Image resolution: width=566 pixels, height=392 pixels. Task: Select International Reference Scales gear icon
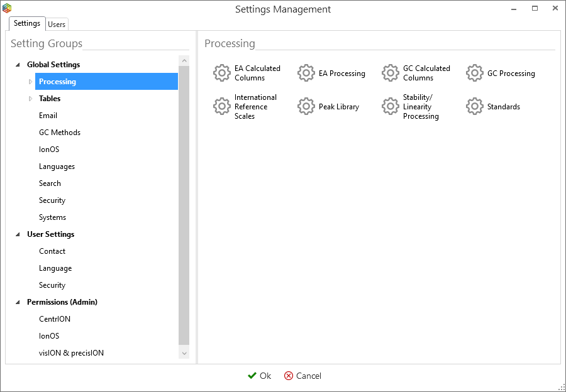(x=222, y=106)
